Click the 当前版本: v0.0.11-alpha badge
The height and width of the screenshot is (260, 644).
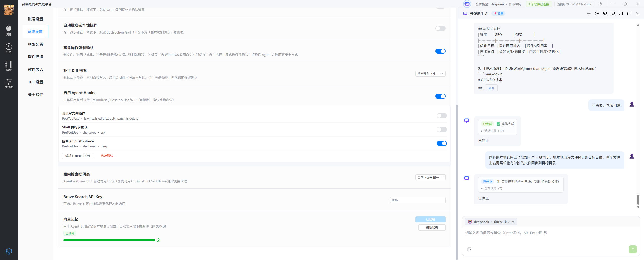pyautogui.click(x=574, y=4)
